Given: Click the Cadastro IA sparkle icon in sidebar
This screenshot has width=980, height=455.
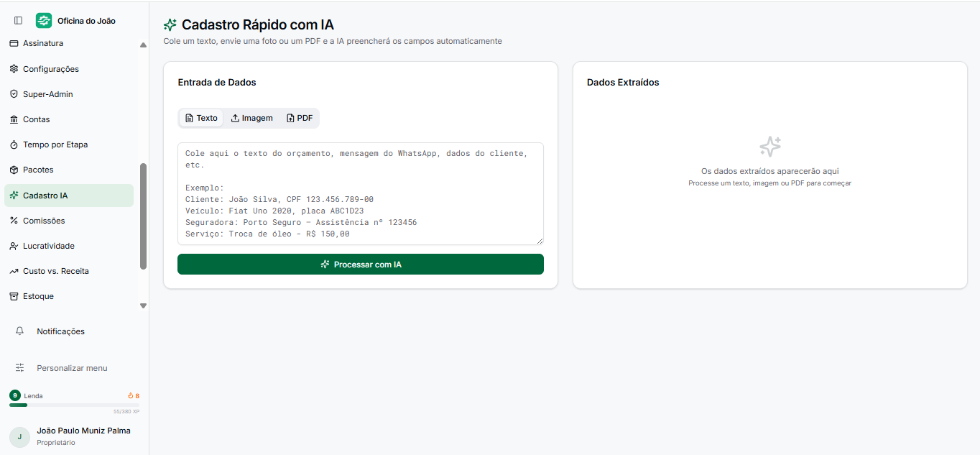Looking at the screenshot, I should (x=14, y=196).
